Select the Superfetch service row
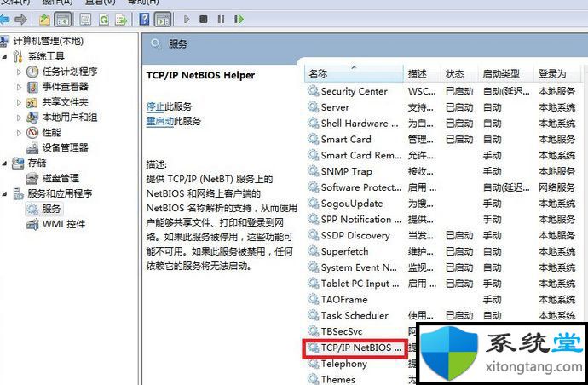Viewport: 588px width, 385px height. click(442, 251)
